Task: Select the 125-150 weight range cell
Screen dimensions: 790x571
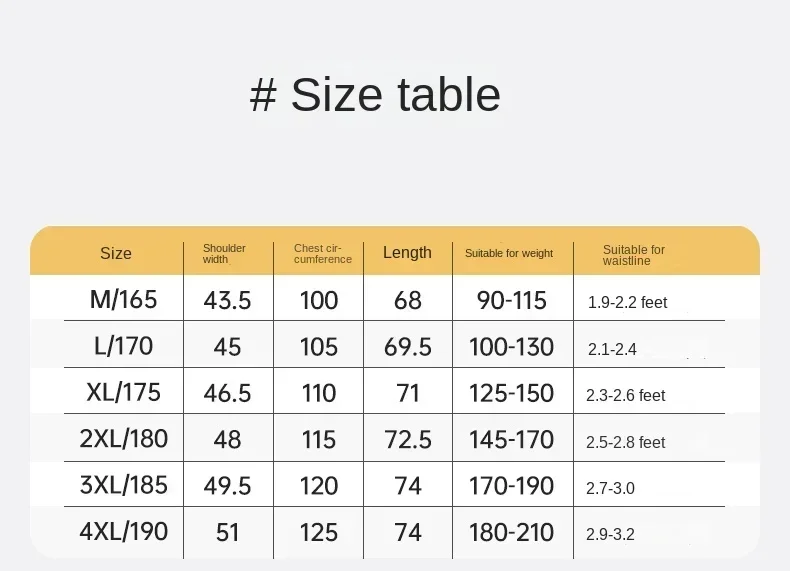Action: [511, 393]
